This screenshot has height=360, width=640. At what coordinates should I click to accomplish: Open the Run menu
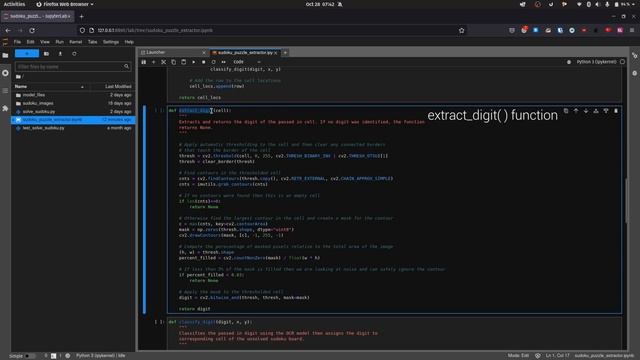point(59,42)
